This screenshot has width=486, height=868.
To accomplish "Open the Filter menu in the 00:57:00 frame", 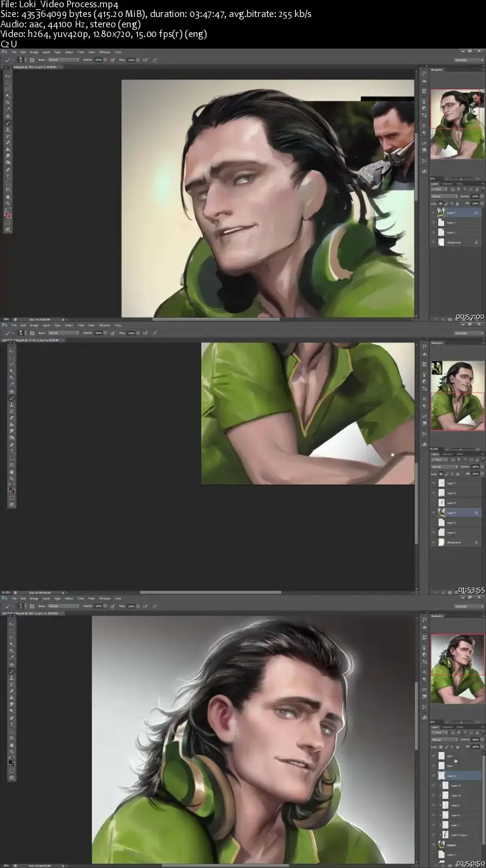I will click(81, 52).
